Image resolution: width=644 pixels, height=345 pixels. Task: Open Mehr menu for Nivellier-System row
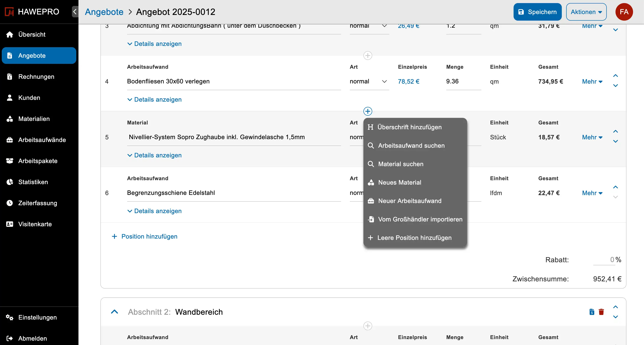point(592,137)
